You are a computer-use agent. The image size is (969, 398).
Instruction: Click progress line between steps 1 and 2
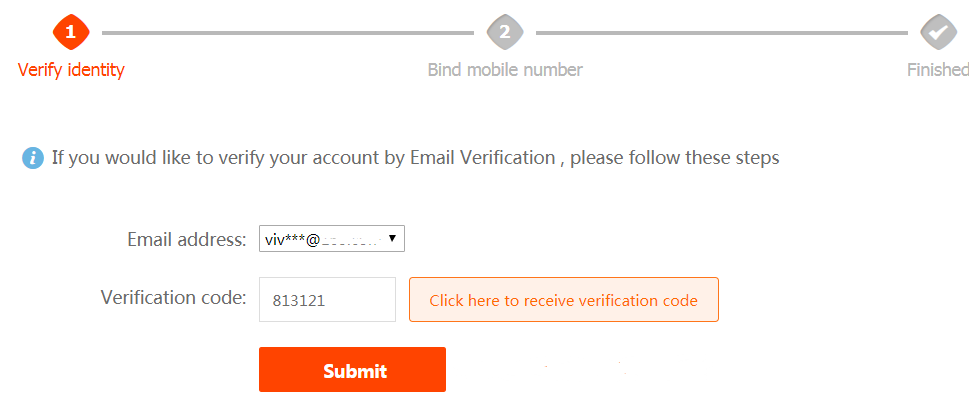(x=288, y=32)
